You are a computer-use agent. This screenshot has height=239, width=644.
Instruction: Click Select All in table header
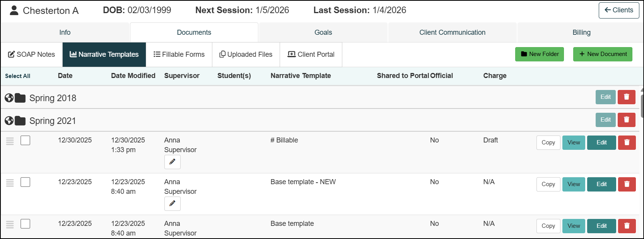(17, 76)
